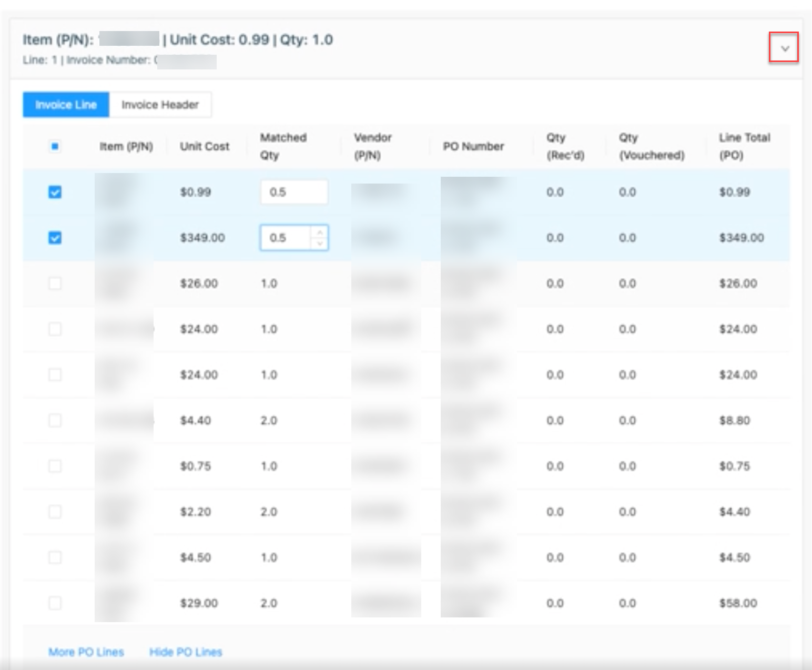
Task: Decrease Matched Qty with stepper down arrow
Action: point(320,243)
